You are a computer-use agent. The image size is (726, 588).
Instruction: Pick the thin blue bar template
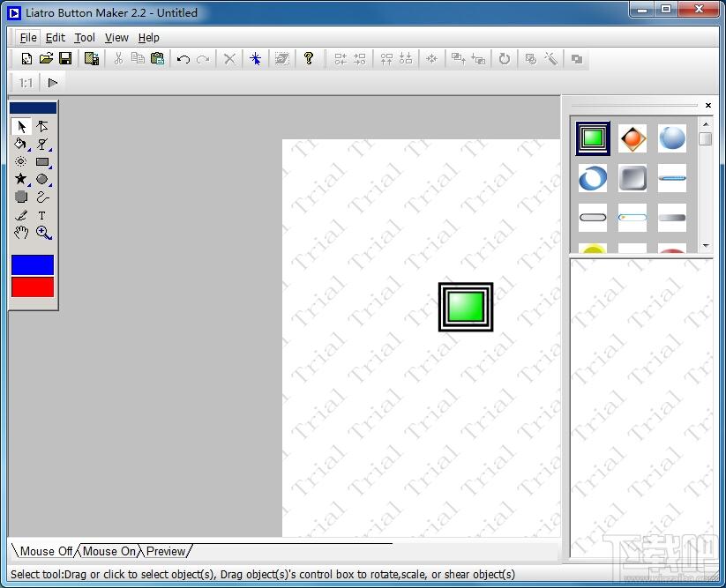[x=672, y=178]
